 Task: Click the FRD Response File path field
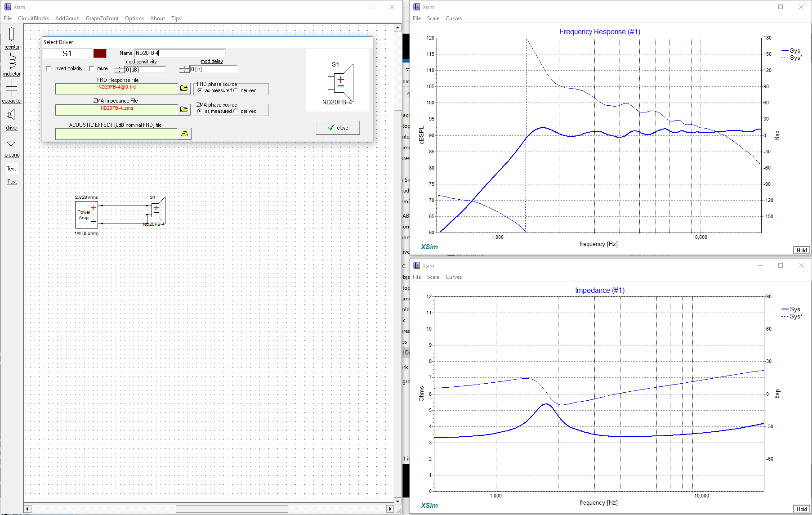[117, 89]
